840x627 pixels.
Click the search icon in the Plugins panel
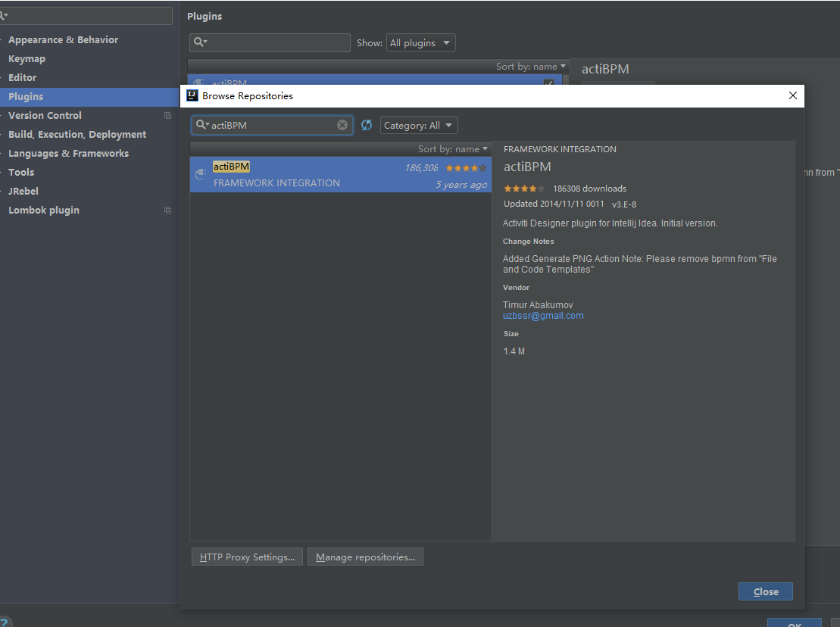point(200,42)
